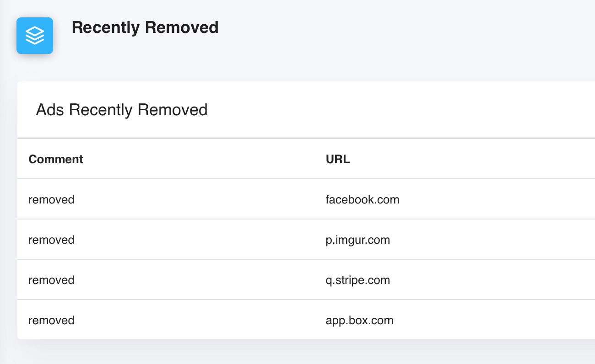
Task: Open the q.stripe.com URL entry
Action: [x=358, y=280]
